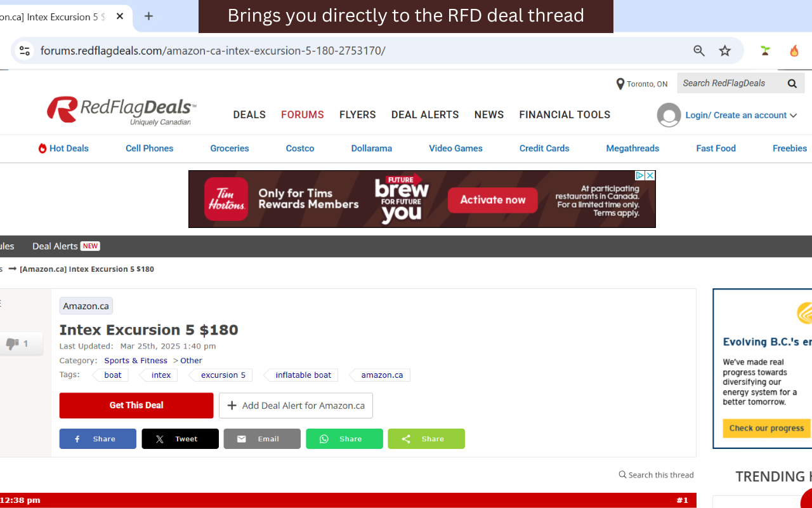This screenshot has height=508, width=812.
Task: Click the red Get This Deal button
Action: point(136,406)
